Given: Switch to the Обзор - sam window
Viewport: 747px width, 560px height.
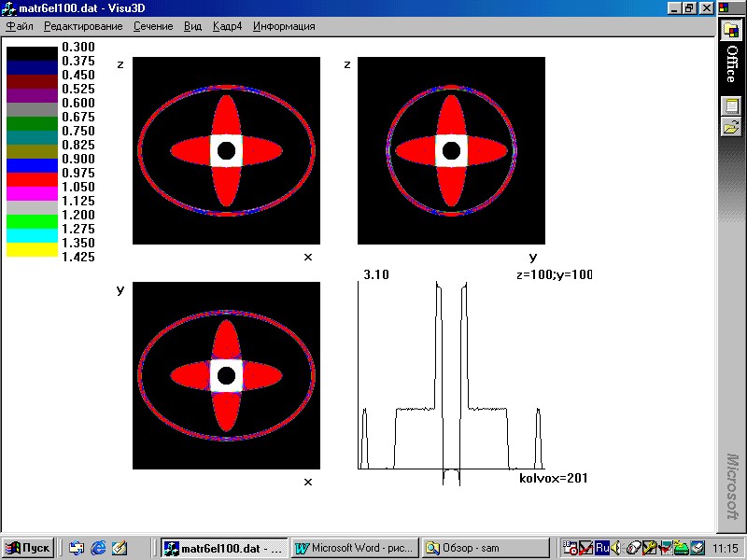Looking at the screenshot, I should point(485,548).
